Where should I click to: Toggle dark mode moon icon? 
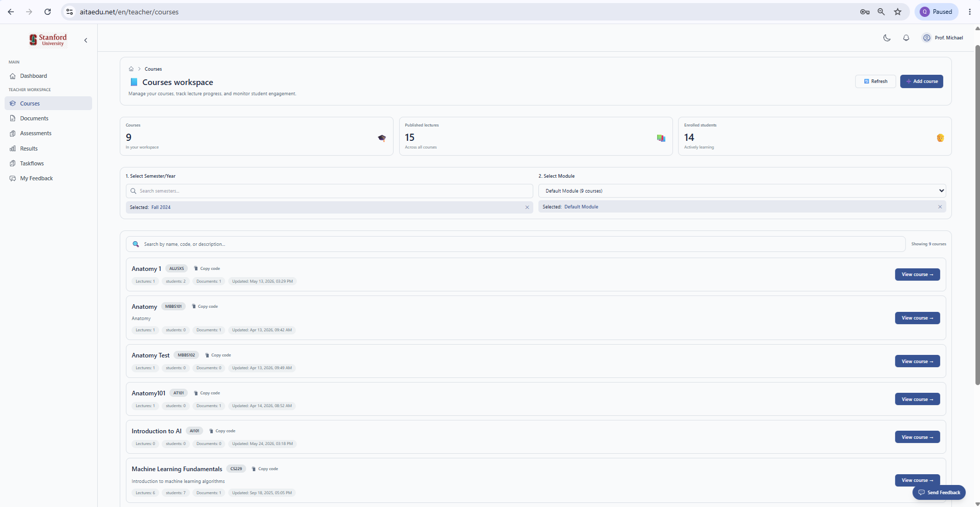(x=887, y=38)
